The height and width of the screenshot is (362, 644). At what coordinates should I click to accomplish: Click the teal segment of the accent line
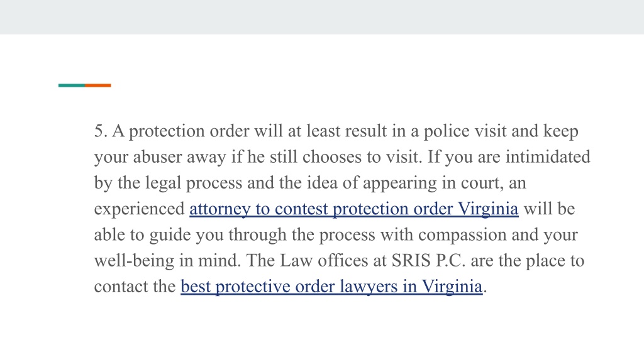(x=72, y=85)
